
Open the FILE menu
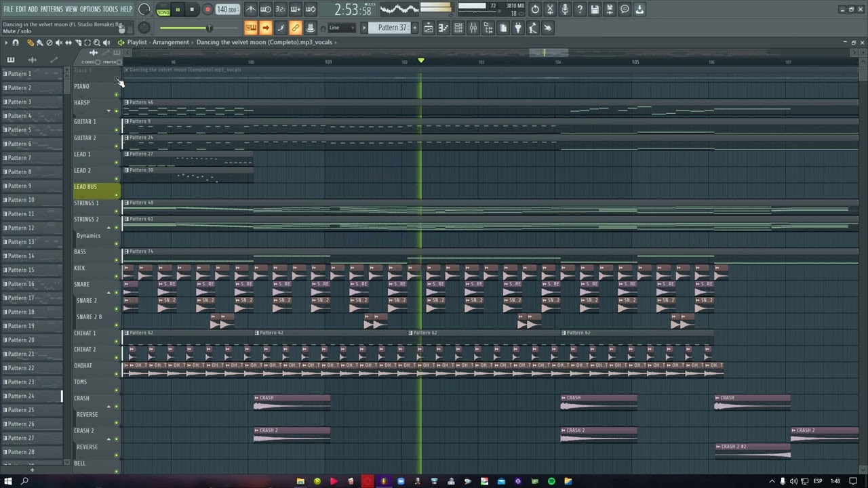click(8, 9)
